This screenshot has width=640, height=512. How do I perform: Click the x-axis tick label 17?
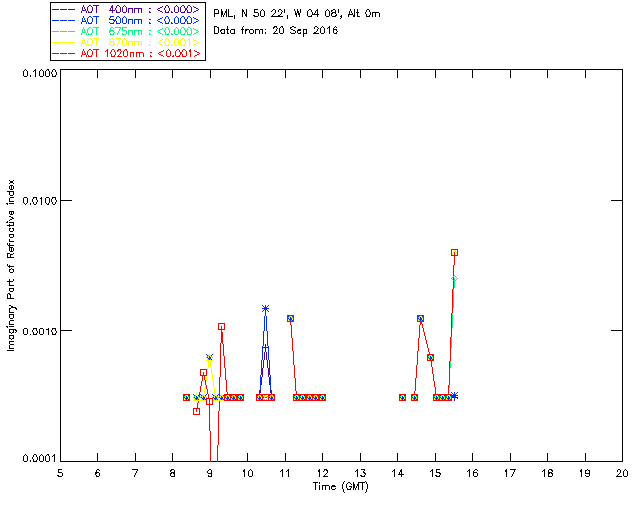tap(510, 473)
